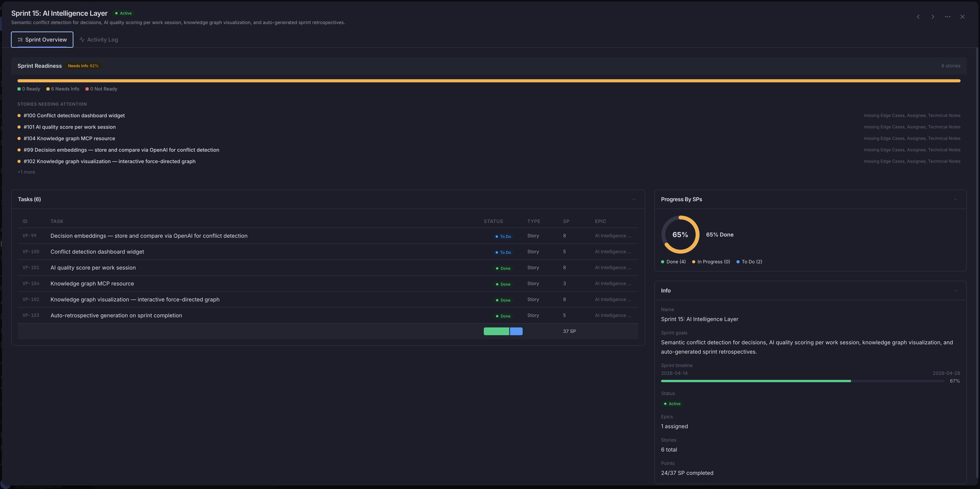Click the sprint timeline progress bar
The height and width of the screenshot is (489, 980).
(x=802, y=381)
